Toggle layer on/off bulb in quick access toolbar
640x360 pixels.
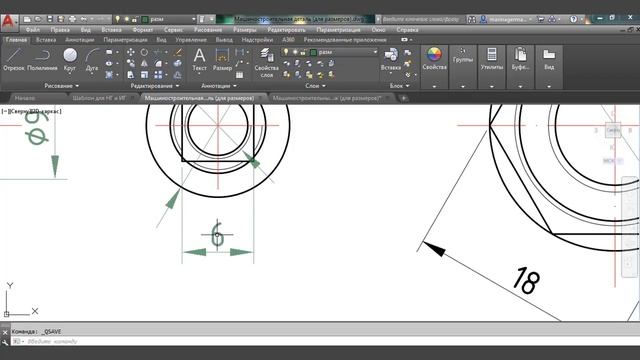(118, 19)
